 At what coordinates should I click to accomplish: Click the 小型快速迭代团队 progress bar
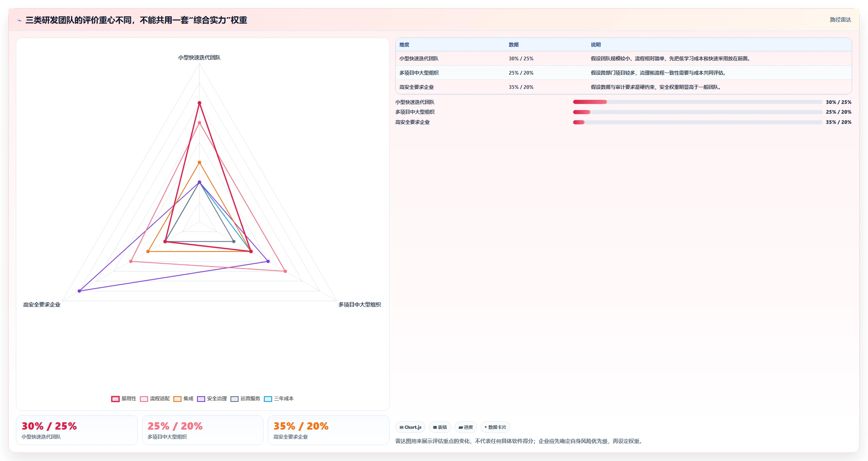tap(697, 102)
